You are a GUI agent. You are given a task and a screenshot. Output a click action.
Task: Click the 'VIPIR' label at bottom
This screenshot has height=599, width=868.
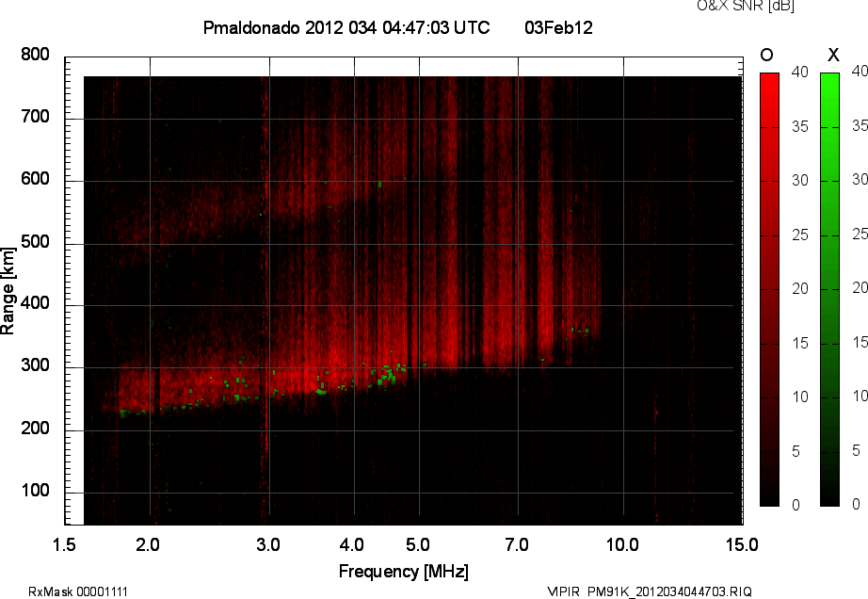(x=563, y=591)
